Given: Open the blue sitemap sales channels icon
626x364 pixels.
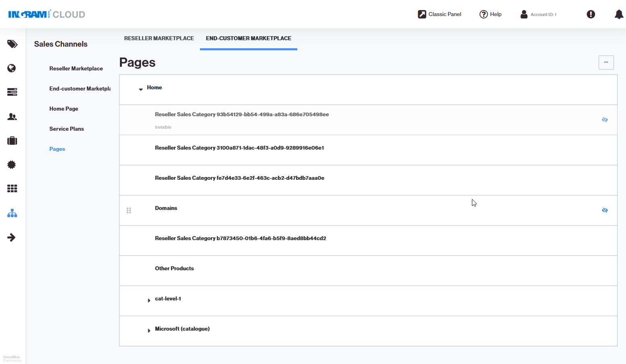Looking at the screenshot, I should [12, 213].
